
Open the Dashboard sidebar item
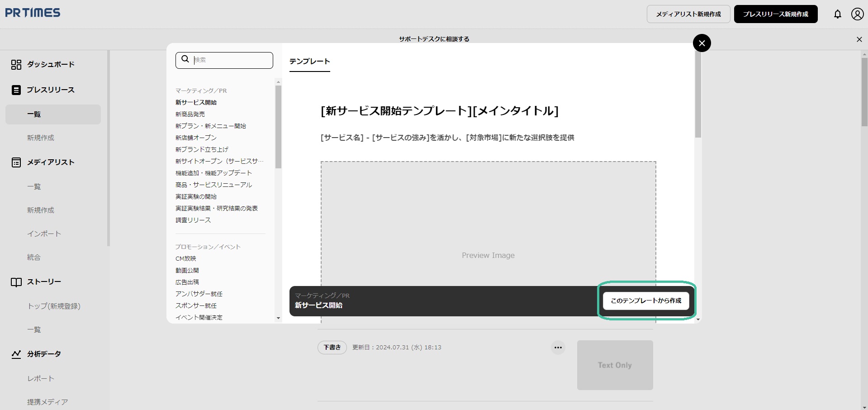pos(50,64)
